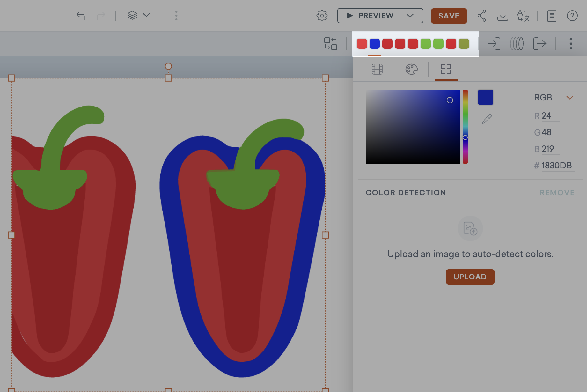Open the settings gear icon
587x392 pixels.
coord(322,16)
